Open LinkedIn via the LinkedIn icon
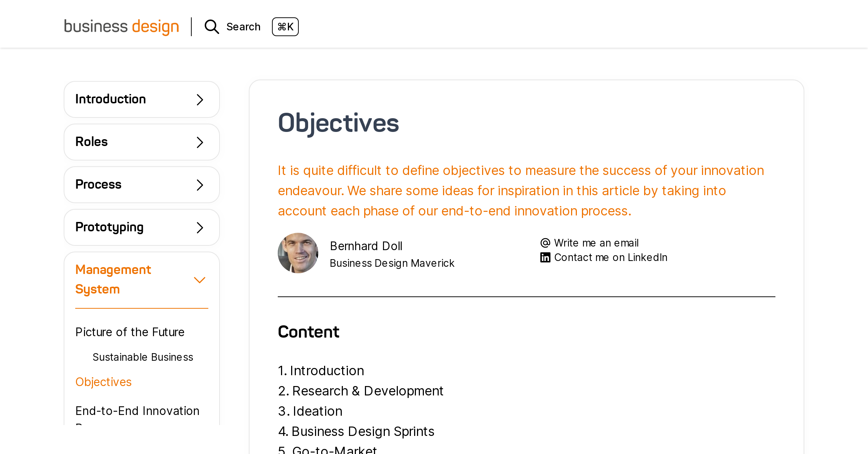Screen dimensions: 868x454 coord(545,257)
